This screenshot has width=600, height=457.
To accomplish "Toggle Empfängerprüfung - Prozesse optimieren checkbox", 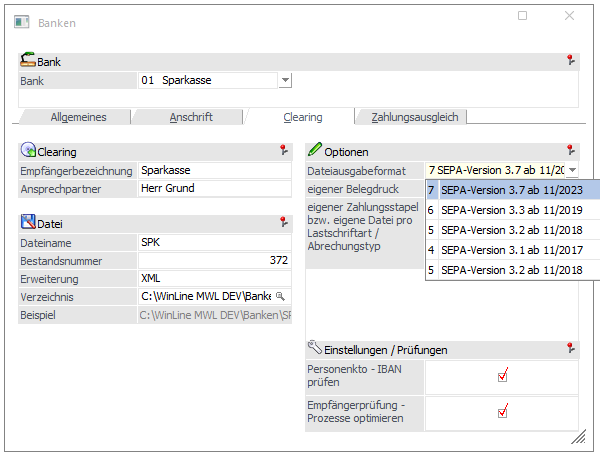I will coord(502,410).
